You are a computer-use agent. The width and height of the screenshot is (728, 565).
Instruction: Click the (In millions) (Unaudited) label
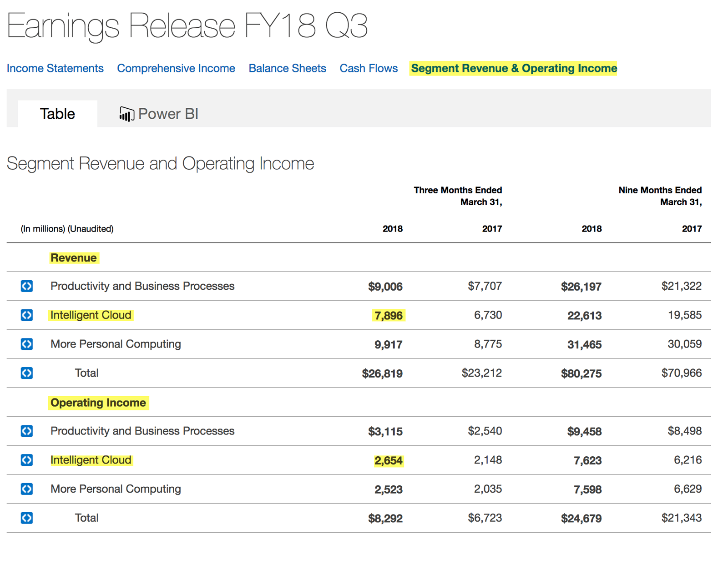tap(67, 229)
